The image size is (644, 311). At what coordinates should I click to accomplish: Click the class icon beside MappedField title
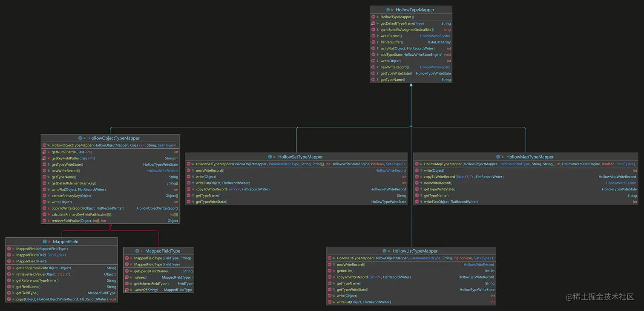tap(44, 241)
